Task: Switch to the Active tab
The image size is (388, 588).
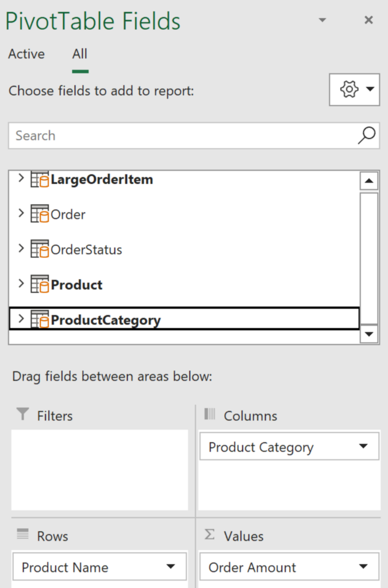Action: [26, 54]
